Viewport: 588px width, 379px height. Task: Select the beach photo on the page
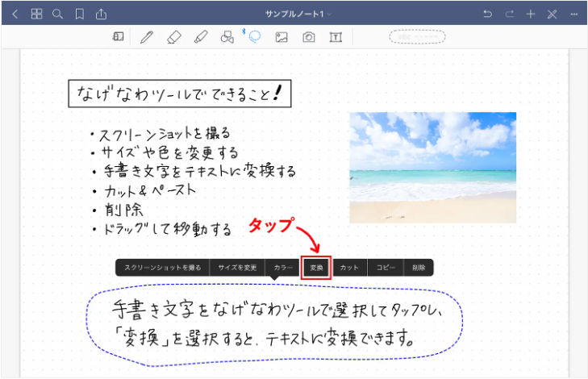[x=433, y=168]
